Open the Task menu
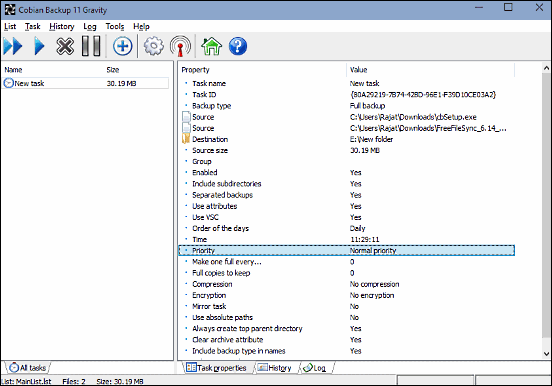Viewport: 552px width, 386px height. pos(33,26)
